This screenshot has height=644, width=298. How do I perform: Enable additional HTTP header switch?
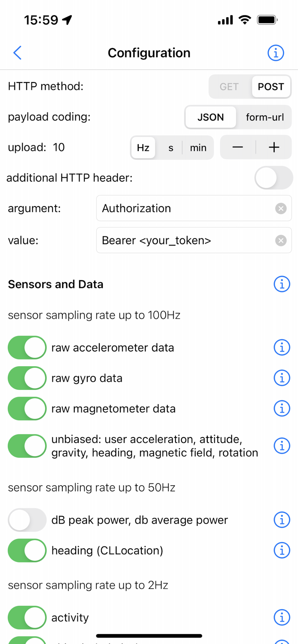click(273, 178)
